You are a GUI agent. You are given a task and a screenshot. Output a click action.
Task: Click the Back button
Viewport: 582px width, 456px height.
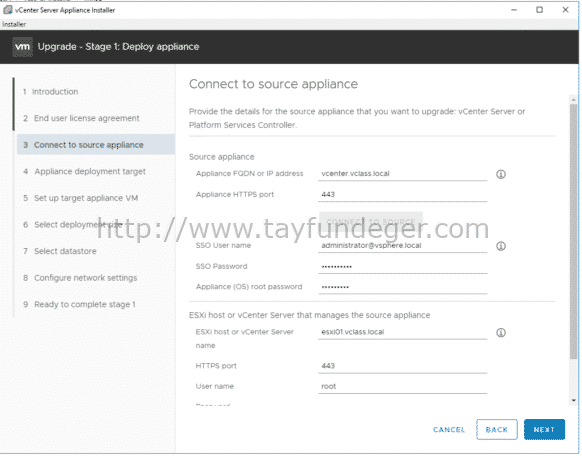(x=497, y=430)
